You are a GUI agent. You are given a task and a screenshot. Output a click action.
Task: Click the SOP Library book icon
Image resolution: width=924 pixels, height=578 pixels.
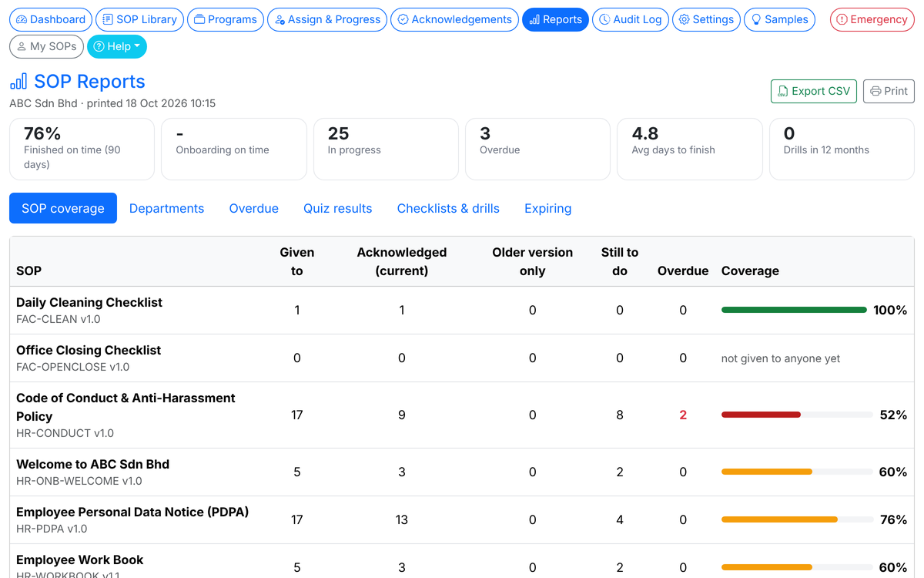click(x=108, y=19)
